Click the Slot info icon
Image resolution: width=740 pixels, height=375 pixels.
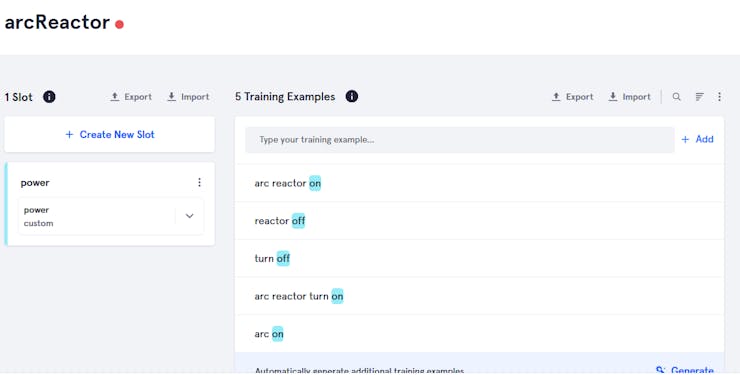point(49,97)
